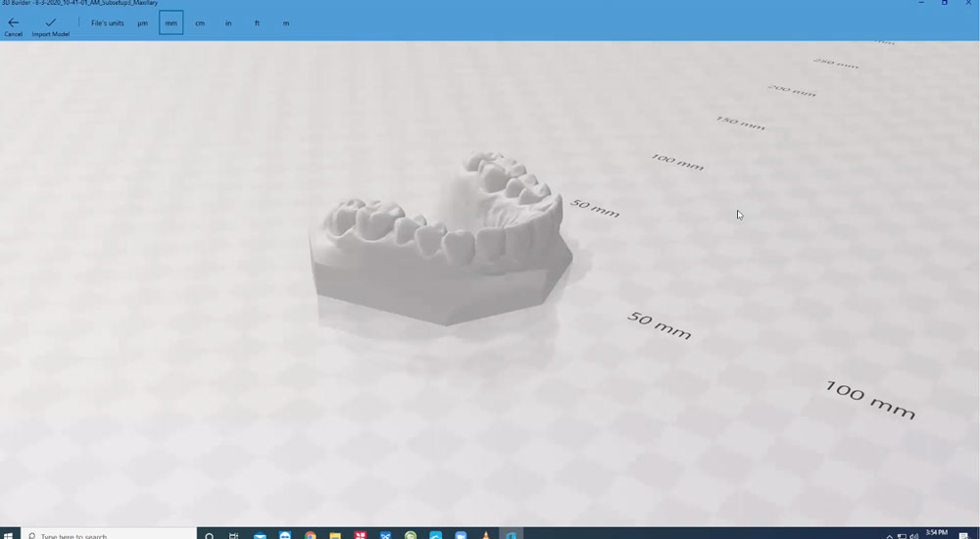The height and width of the screenshot is (539, 980).
Task: Open the Action Center notifications icon
Action: click(x=964, y=535)
